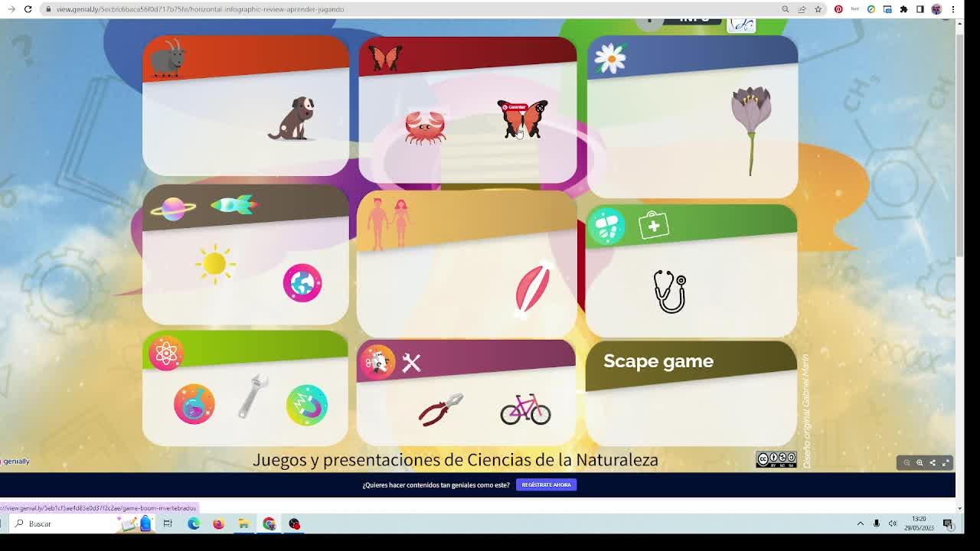The height and width of the screenshot is (551, 980).
Task: Click the small butterfly in the dark red header
Action: tap(385, 58)
